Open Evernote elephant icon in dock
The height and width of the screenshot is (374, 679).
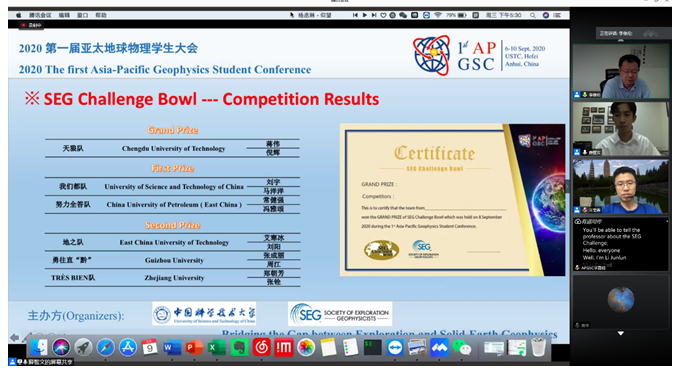click(239, 347)
